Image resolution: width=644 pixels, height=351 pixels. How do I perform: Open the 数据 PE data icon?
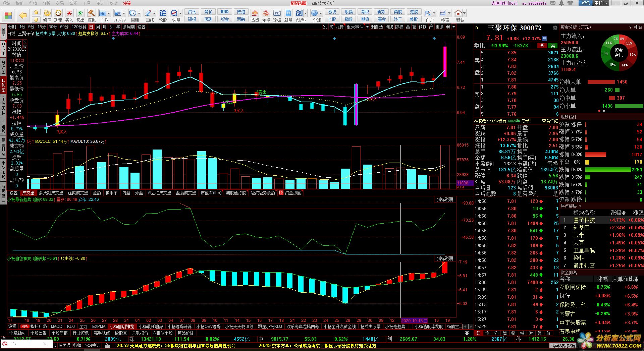tap(277, 13)
